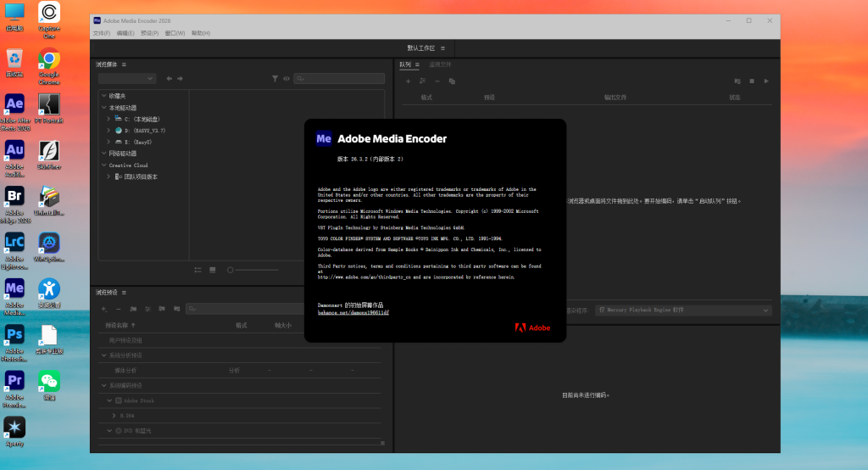The image size is (868, 470).
Task: Start the queue with play button
Action: [766, 81]
